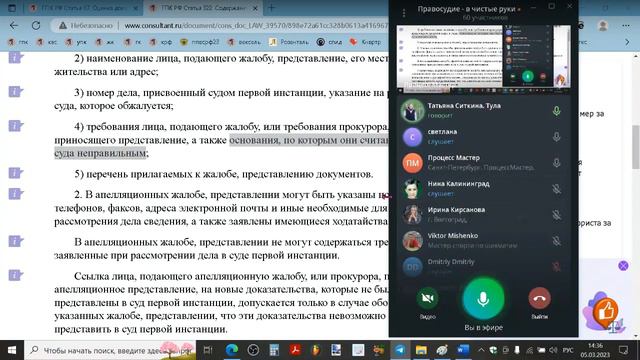Open the гпк bookmark
This screenshot has height=360, width=640.
click(18, 42)
